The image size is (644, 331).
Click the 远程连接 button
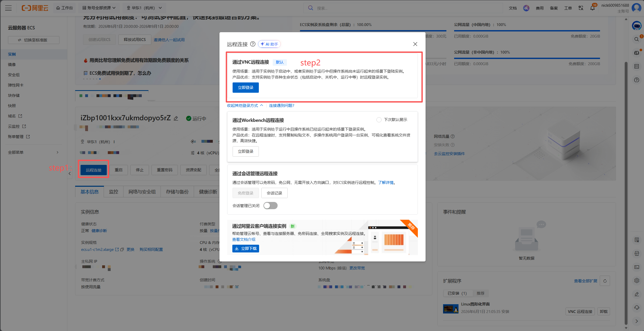click(94, 170)
